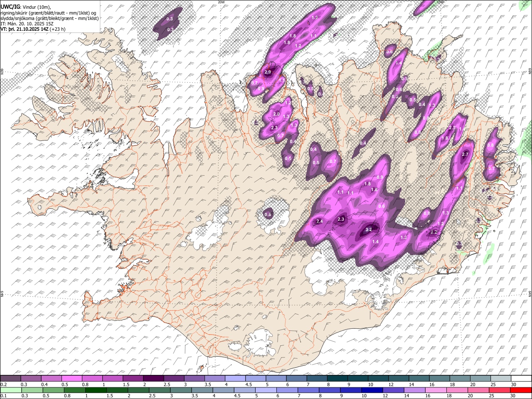Select the darkest purple upper swatch between 2 and 2.5
Screen dimensions: 532x399
point(153,379)
